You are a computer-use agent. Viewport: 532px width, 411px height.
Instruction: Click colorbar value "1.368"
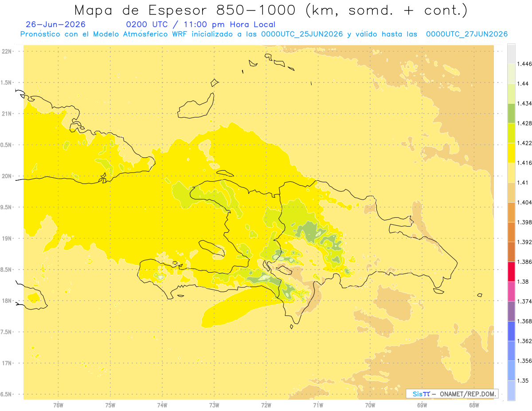click(x=524, y=321)
